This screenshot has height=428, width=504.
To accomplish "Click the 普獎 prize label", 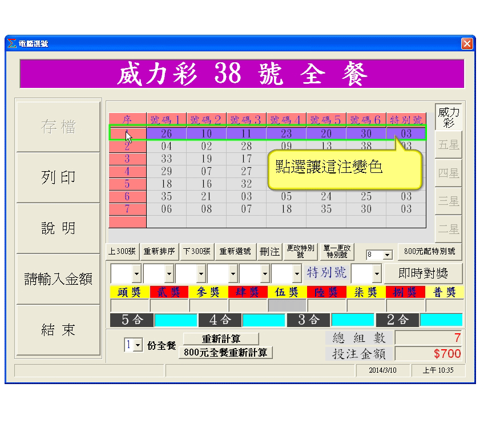I will tap(445, 292).
